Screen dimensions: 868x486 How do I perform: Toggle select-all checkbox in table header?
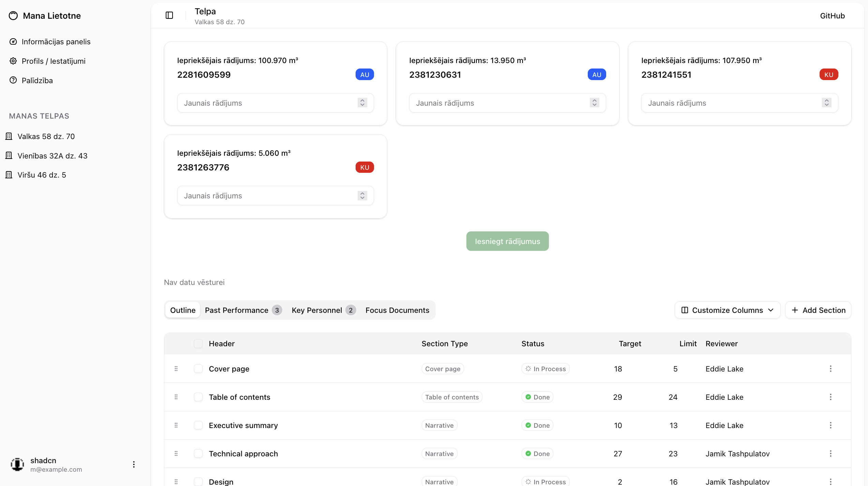coord(198,344)
